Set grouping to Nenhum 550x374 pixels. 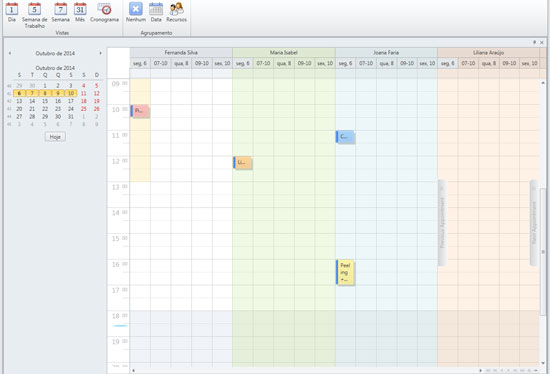136,12
